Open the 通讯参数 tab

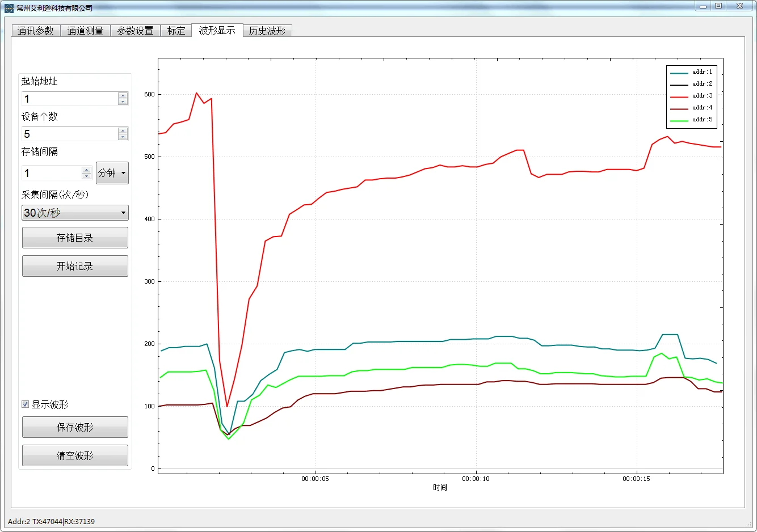pos(36,31)
